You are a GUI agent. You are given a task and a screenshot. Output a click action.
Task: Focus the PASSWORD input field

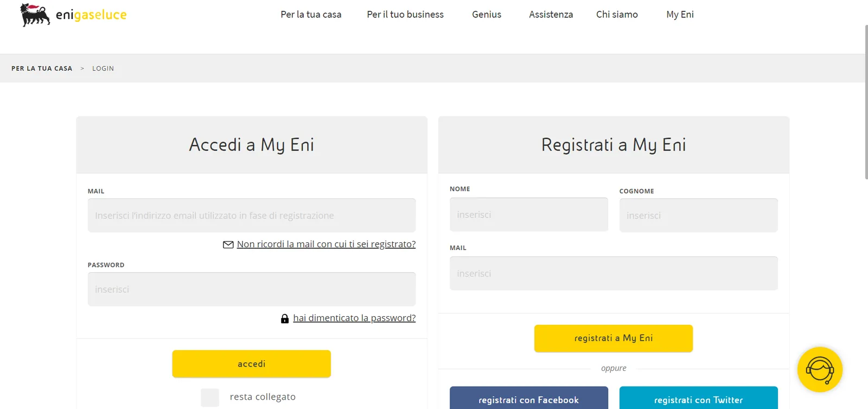coord(252,290)
